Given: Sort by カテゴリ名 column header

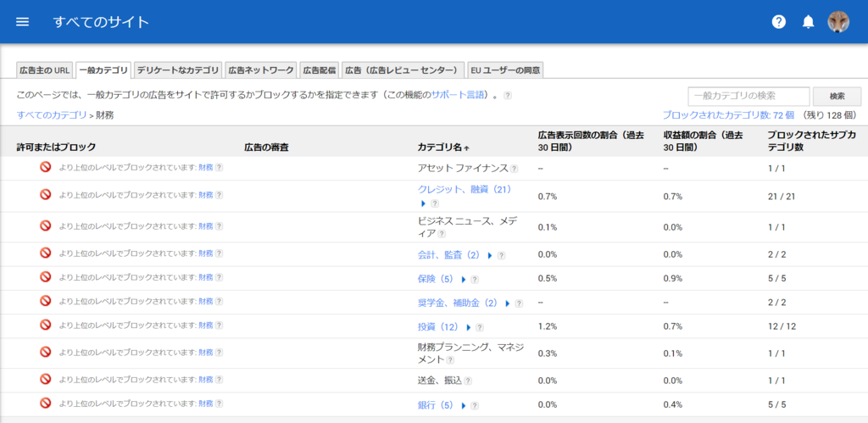Looking at the screenshot, I should click(443, 147).
